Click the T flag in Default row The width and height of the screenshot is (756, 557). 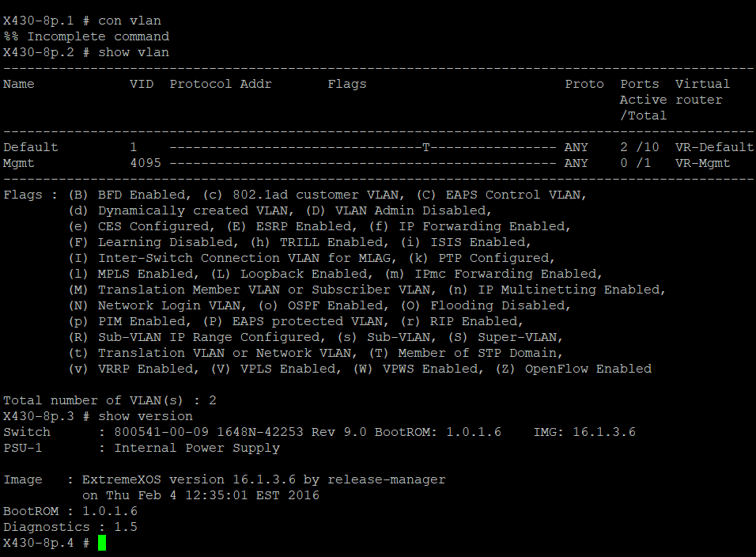[425, 147]
